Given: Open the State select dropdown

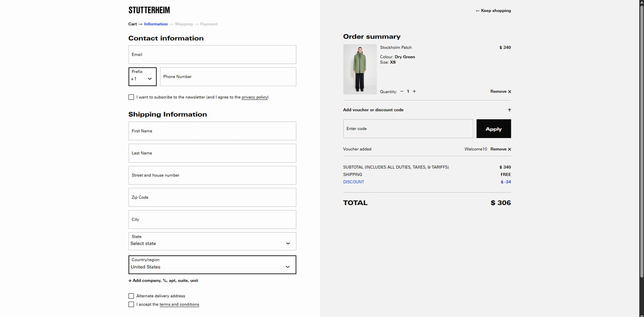Looking at the screenshot, I should point(212,241).
